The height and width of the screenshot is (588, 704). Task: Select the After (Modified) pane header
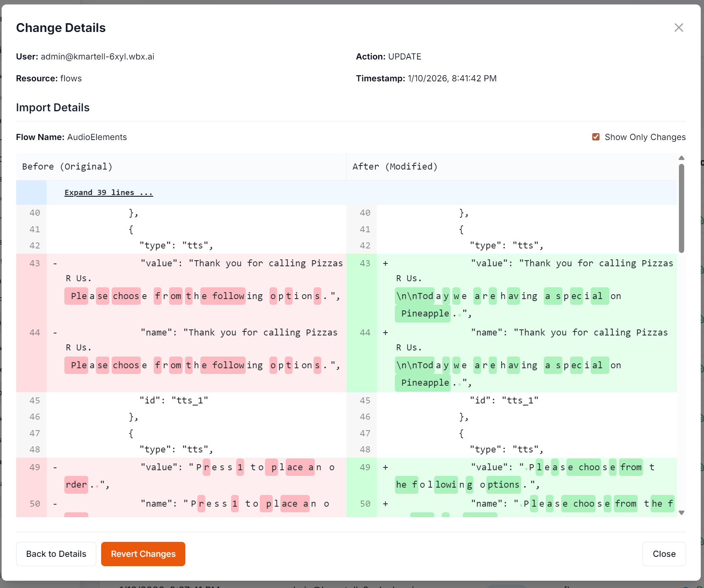[x=396, y=166]
